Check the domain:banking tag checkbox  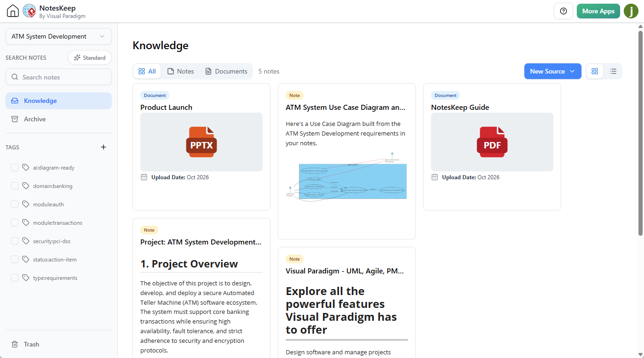pos(15,186)
